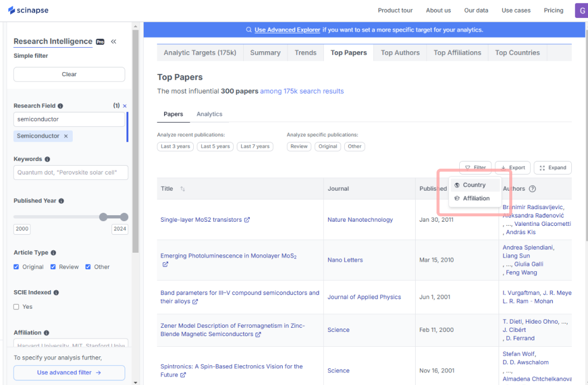Click the Pro badge next to Research Intelligence
Image resolution: width=588 pixels, height=385 pixels.
click(100, 42)
